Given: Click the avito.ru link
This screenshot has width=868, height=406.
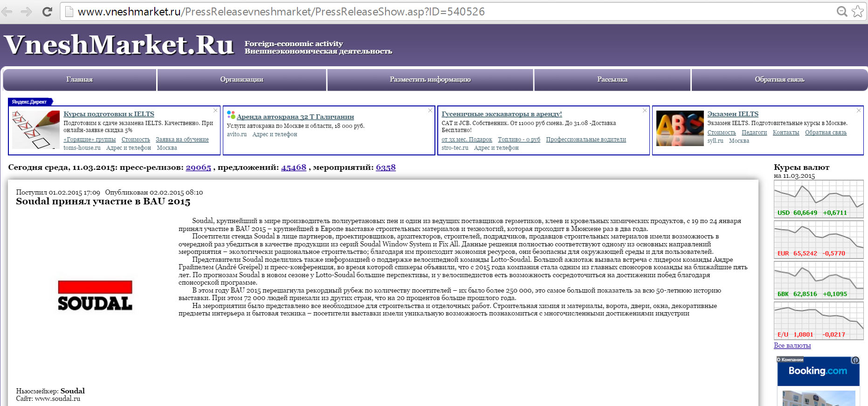Looking at the screenshot, I should pyautogui.click(x=237, y=134).
